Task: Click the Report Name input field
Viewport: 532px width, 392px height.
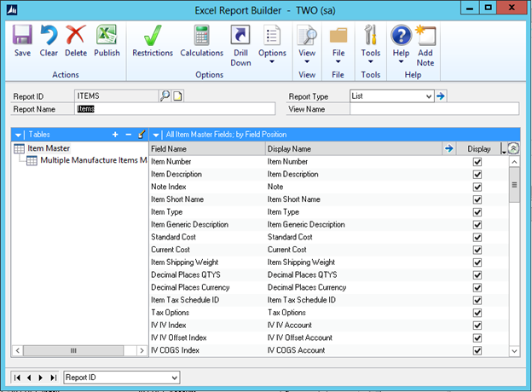Action: [x=175, y=109]
